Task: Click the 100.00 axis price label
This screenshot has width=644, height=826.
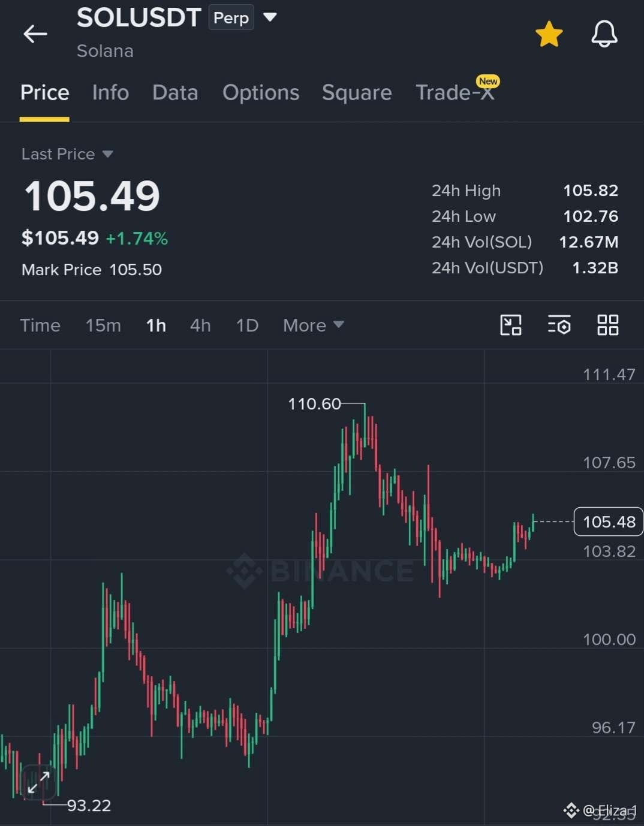Action: tap(609, 640)
